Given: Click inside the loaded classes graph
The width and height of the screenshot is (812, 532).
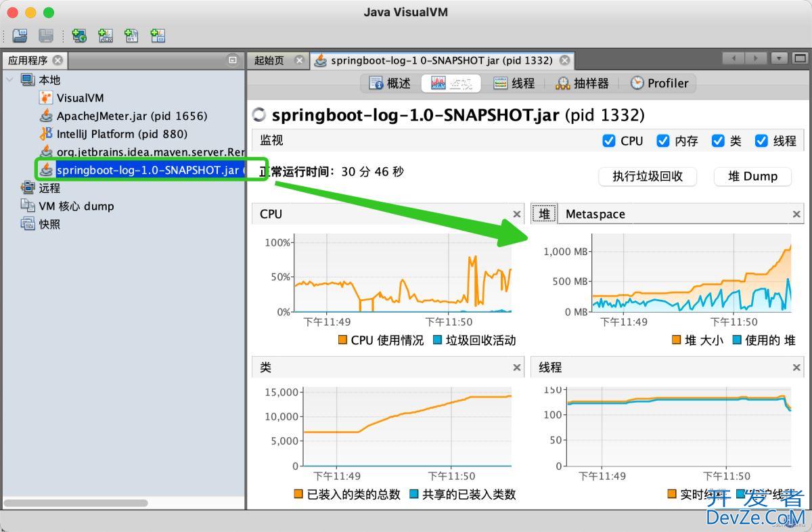Looking at the screenshot, I should (407, 426).
